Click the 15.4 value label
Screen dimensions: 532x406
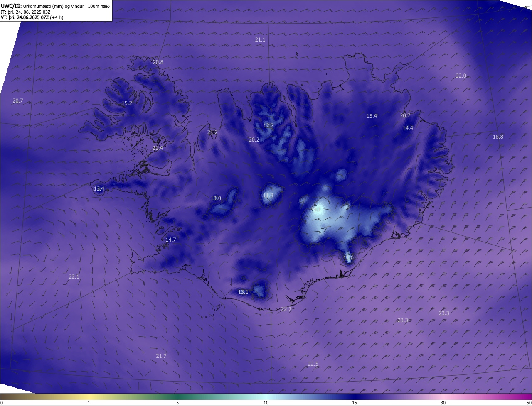click(x=372, y=116)
